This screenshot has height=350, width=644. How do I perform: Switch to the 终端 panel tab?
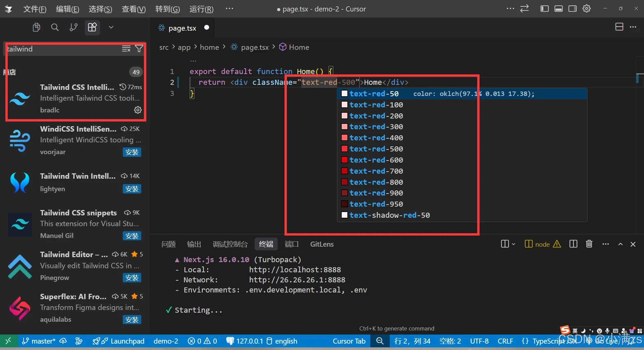(x=266, y=244)
